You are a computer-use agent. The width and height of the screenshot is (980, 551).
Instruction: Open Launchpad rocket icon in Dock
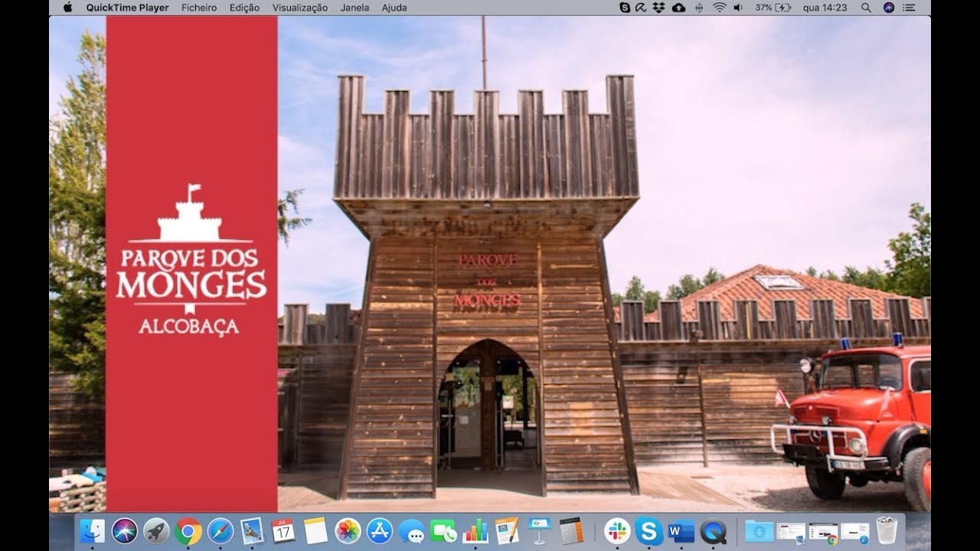tap(156, 530)
